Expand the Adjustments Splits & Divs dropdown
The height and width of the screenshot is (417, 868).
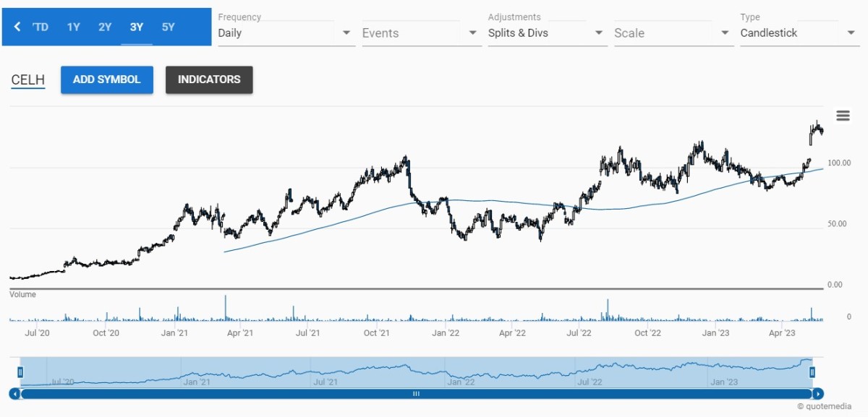[x=547, y=33]
